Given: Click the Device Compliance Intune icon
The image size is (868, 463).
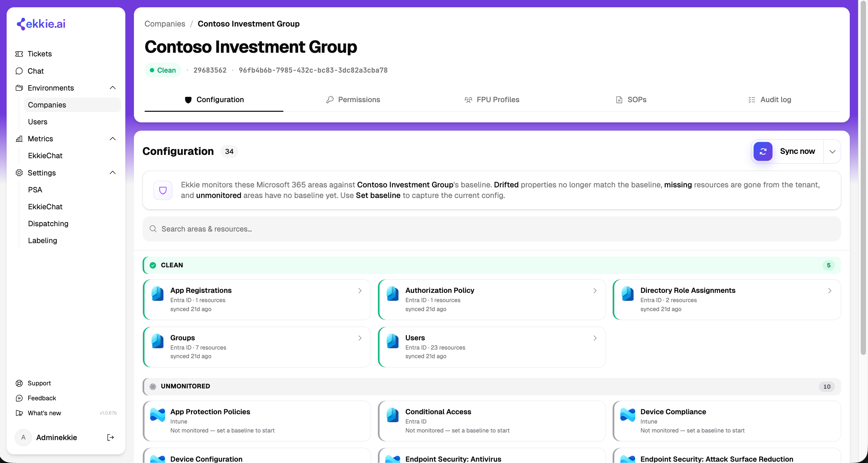Looking at the screenshot, I should pyautogui.click(x=627, y=415).
